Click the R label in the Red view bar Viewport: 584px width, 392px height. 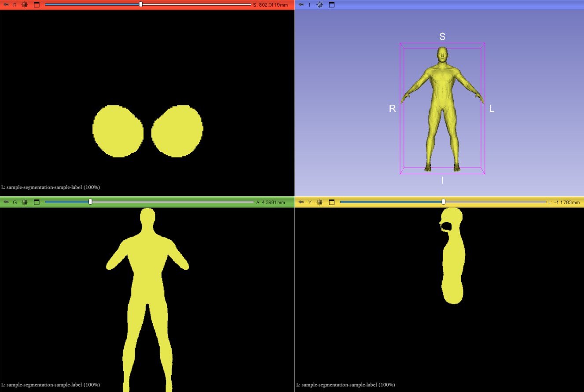pos(15,5)
